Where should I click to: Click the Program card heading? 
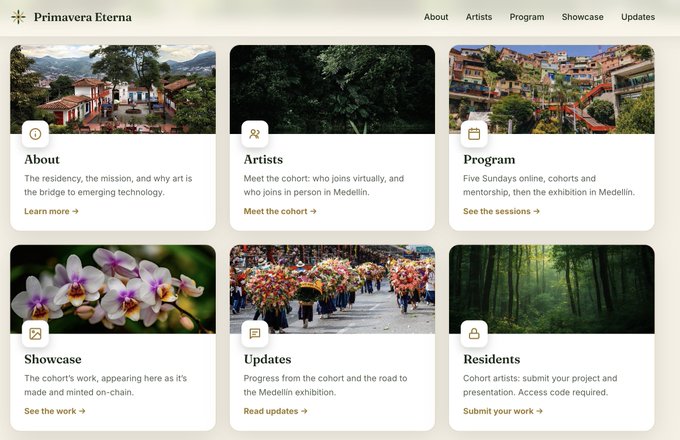[x=489, y=160]
